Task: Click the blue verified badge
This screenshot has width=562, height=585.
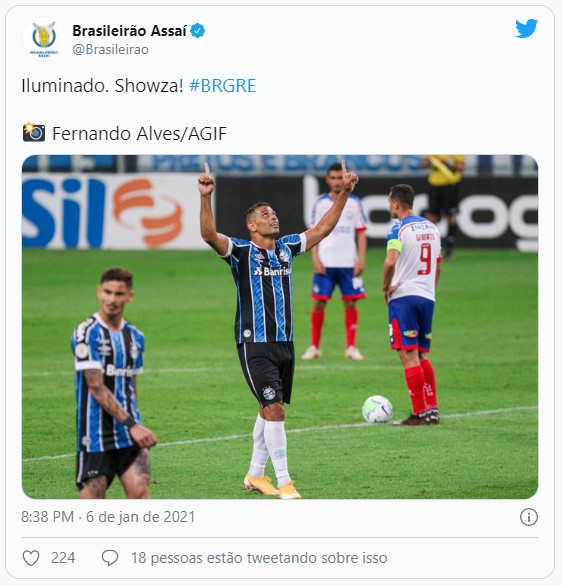Action: 197,31
